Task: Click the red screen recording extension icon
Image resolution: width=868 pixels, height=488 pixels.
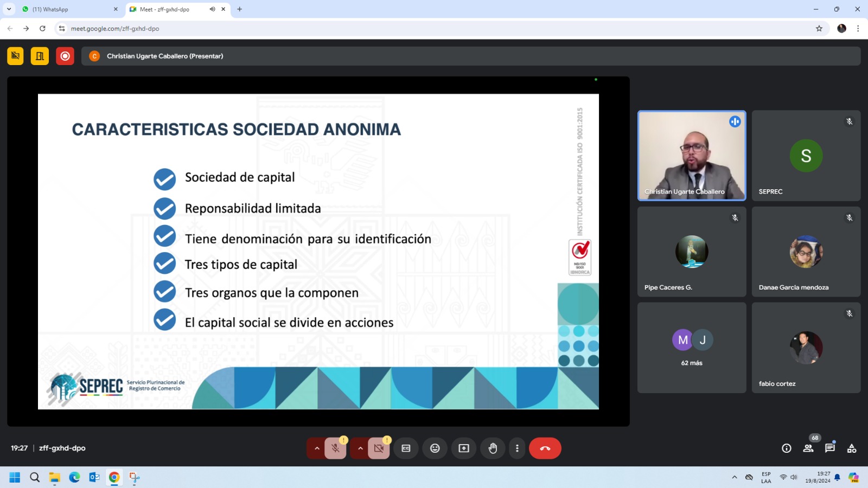Action: point(65,55)
